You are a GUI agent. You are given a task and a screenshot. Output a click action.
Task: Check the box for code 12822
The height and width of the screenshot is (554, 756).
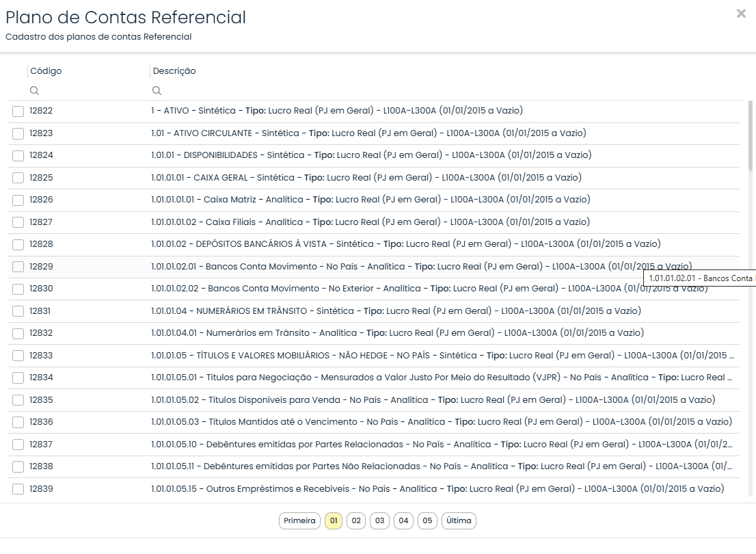(18, 111)
